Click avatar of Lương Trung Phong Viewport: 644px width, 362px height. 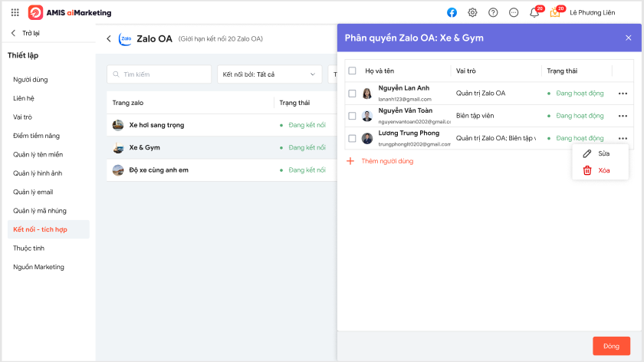click(366, 139)
